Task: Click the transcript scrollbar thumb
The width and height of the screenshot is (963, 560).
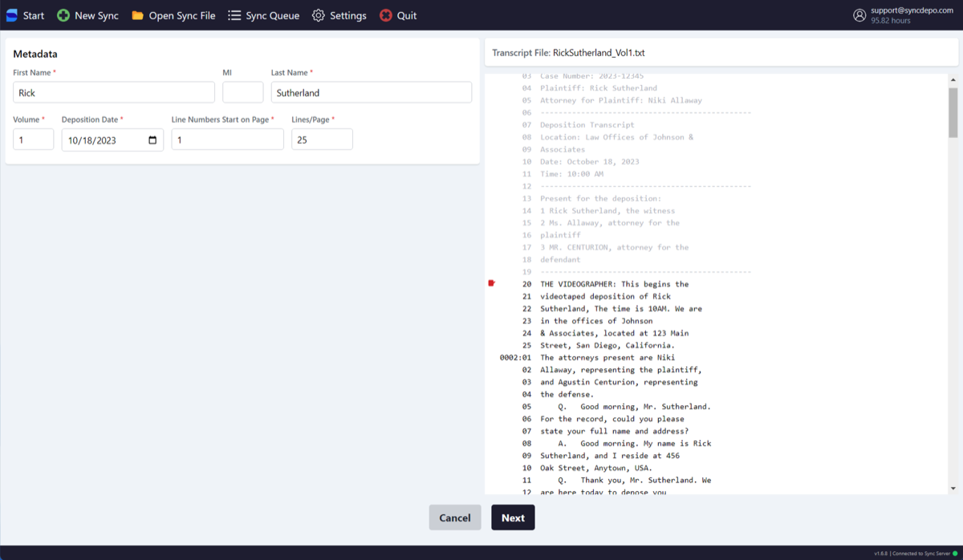Action: (x=953, y=112)
